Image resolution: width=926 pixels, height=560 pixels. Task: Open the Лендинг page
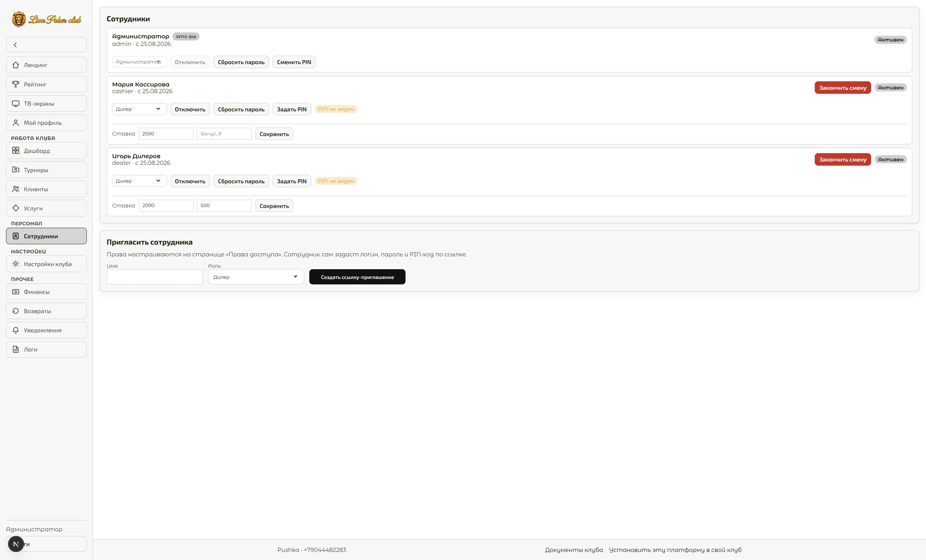coord(46,65)
